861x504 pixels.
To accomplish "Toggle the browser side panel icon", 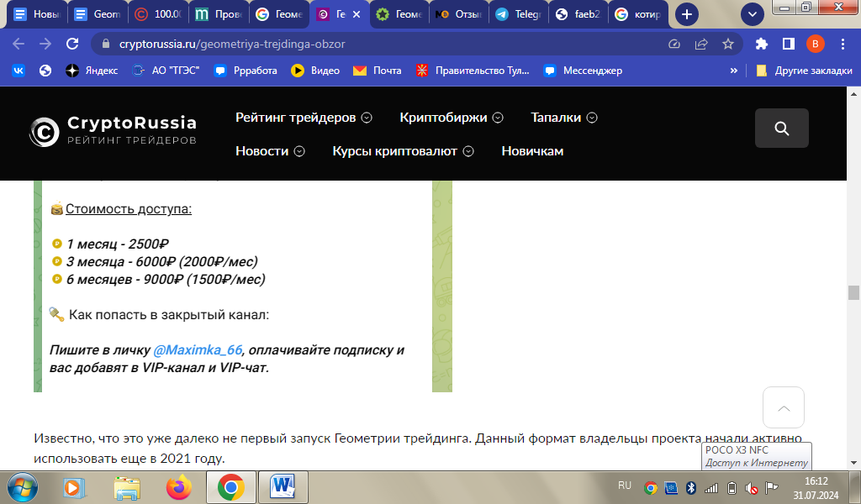I will (x=789, y=44).
